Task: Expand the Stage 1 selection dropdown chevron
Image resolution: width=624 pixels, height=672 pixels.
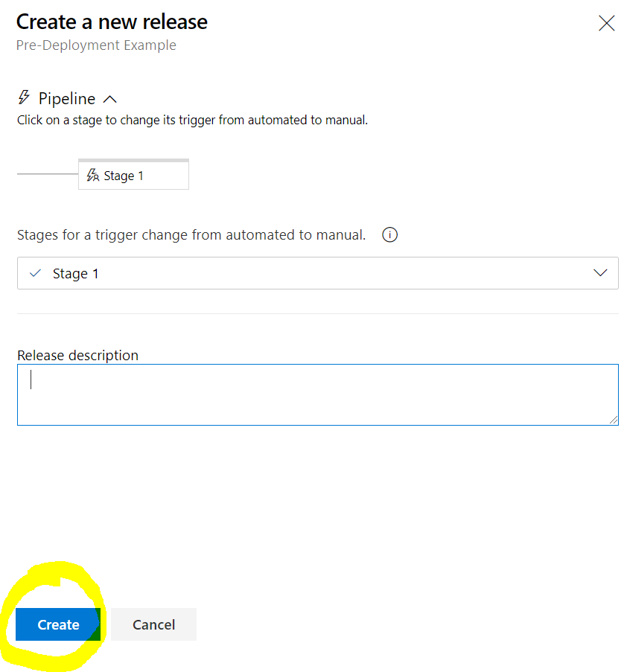Action: point(600,272)
